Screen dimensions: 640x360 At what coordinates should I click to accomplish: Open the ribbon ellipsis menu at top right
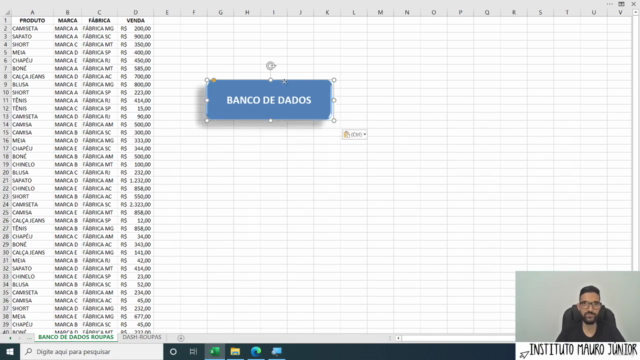click(x=609, y=4)
